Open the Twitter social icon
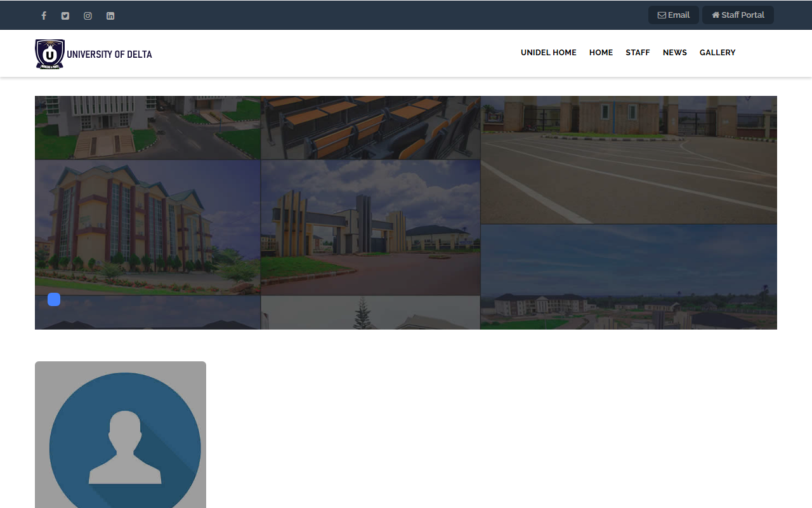The height and width of the screenshot is (508, 812). click(x=65, y=16)
